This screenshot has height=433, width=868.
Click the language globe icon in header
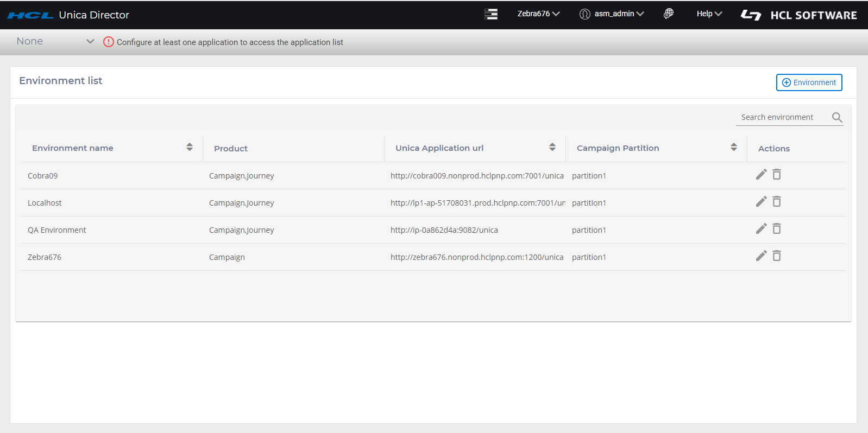(x=669, y=14)
